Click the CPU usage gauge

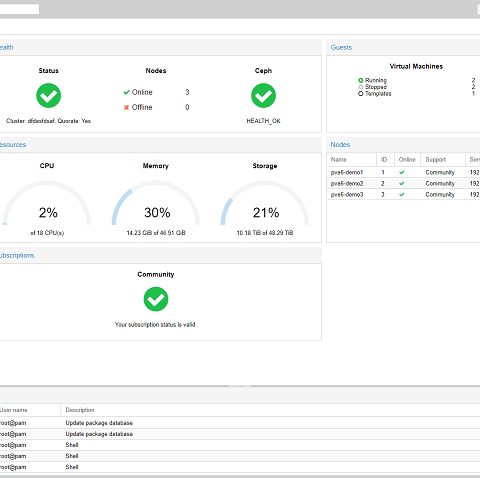point(47,203)
